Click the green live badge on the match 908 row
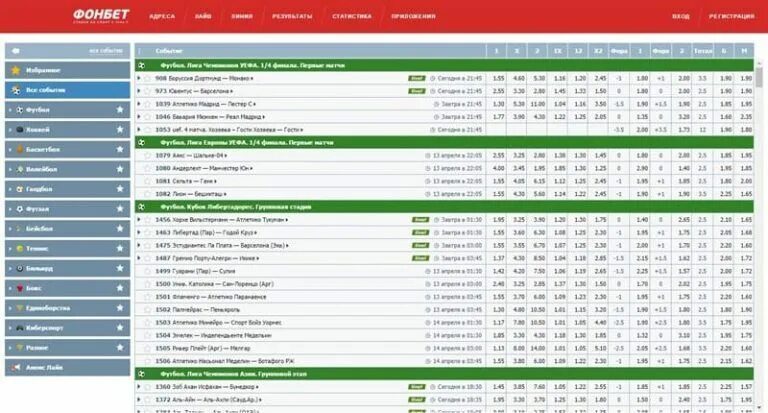Viewport: 768px width, 413px height. (417, 78)
